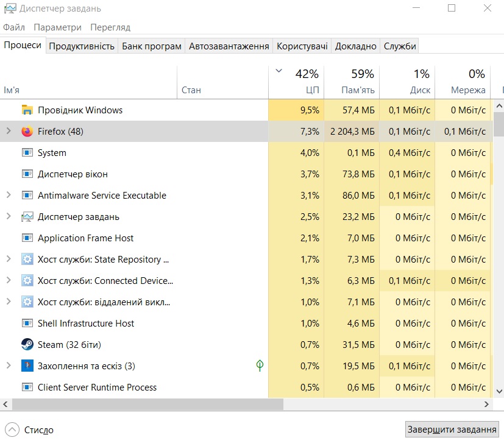Click the System CPU value 4,0%
Screen dimensions: 504x446
tap(310, 153)
